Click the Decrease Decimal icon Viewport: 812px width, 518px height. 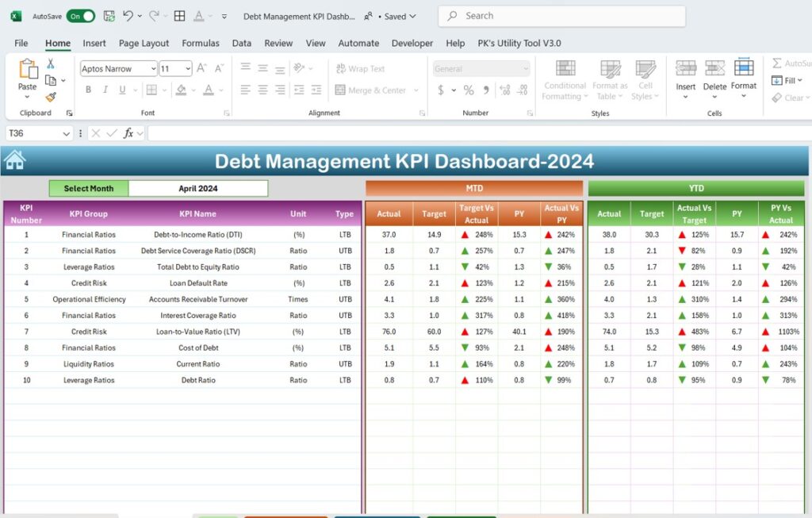523,90
